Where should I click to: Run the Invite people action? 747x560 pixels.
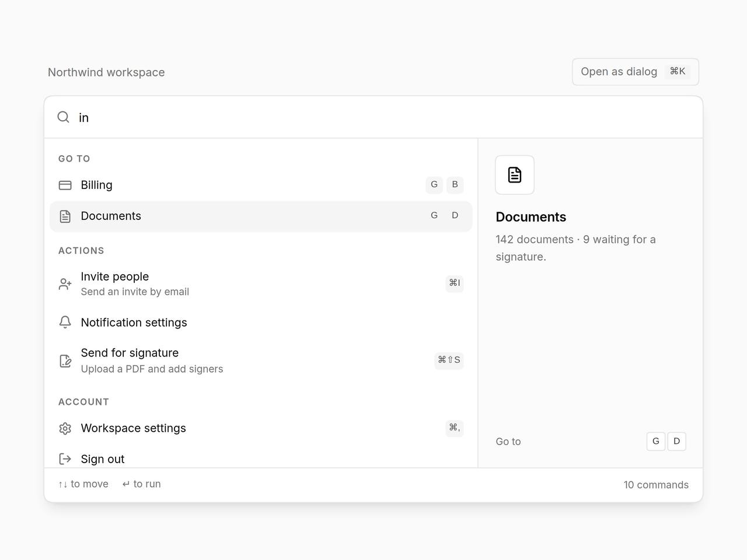click(x=261, y=283)
